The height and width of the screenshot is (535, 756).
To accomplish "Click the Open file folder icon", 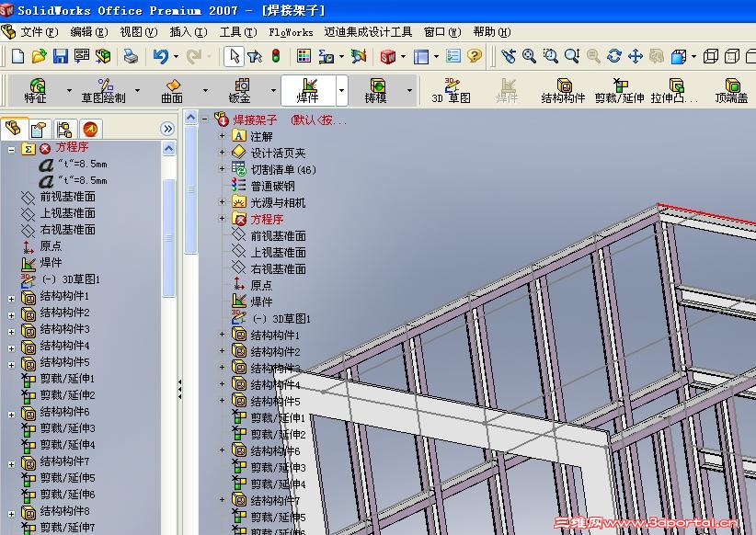I will pos(39,56).
